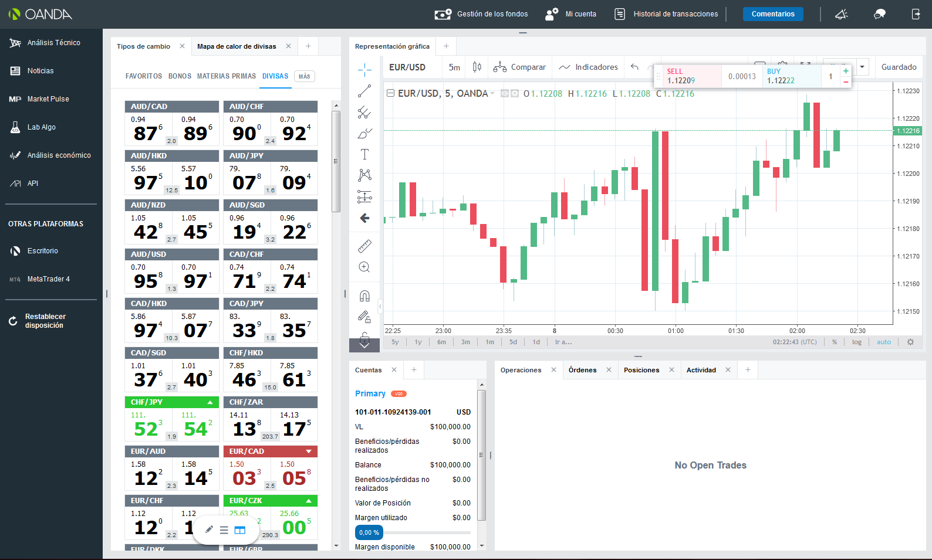932x560 pixels.
Task: Select the zoom in tool
Action: point(364,267)
